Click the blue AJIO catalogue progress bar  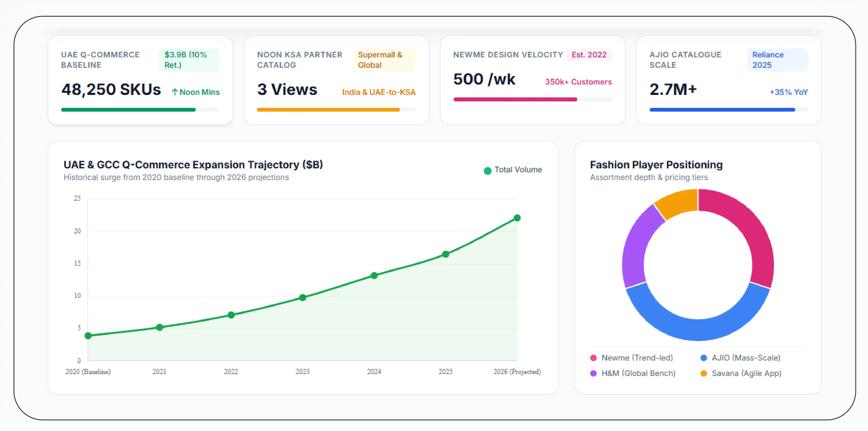click(728, 110)
